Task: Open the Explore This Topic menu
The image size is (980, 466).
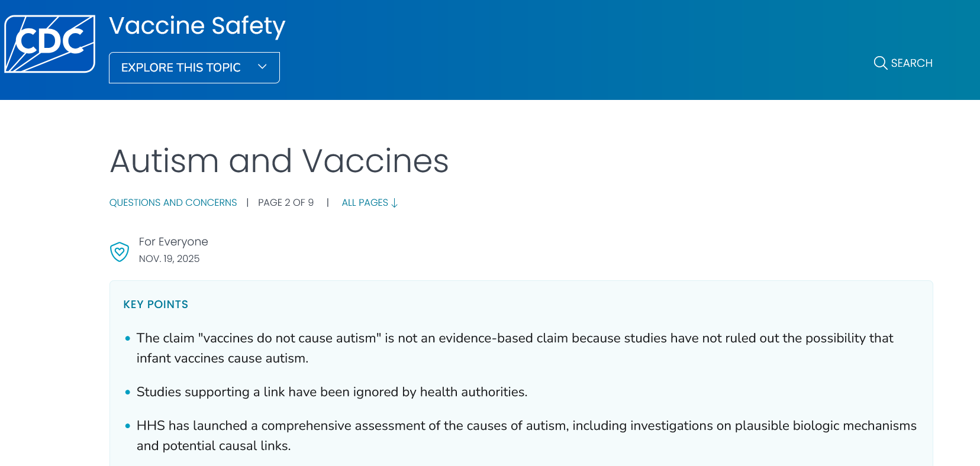Action: (x=181, y=67)
